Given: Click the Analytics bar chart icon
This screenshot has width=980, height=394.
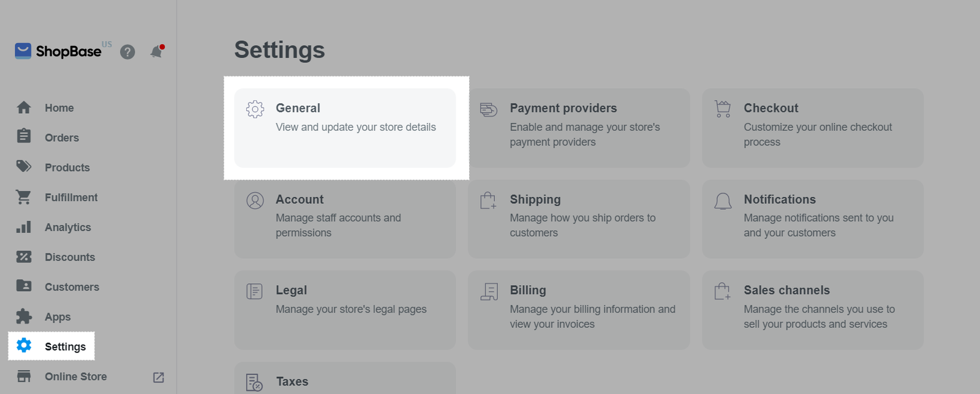Looking at the screenshot, I should (x=24, y=227).
